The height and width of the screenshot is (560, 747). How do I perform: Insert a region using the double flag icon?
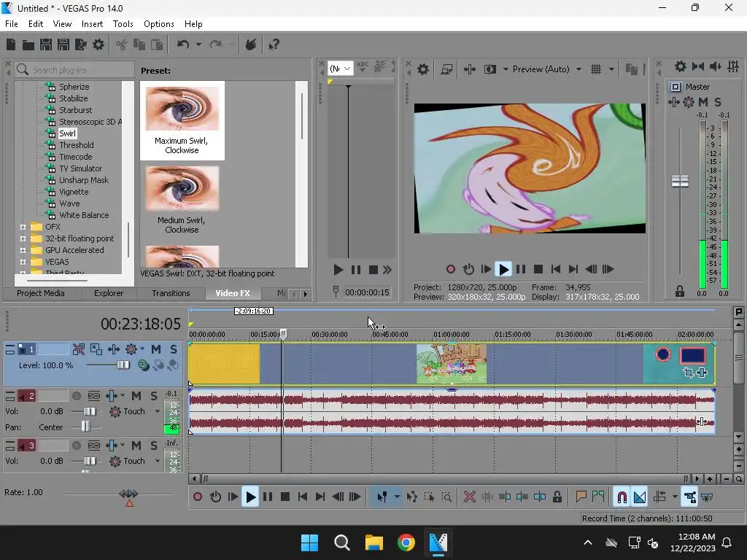click(598, 497)
